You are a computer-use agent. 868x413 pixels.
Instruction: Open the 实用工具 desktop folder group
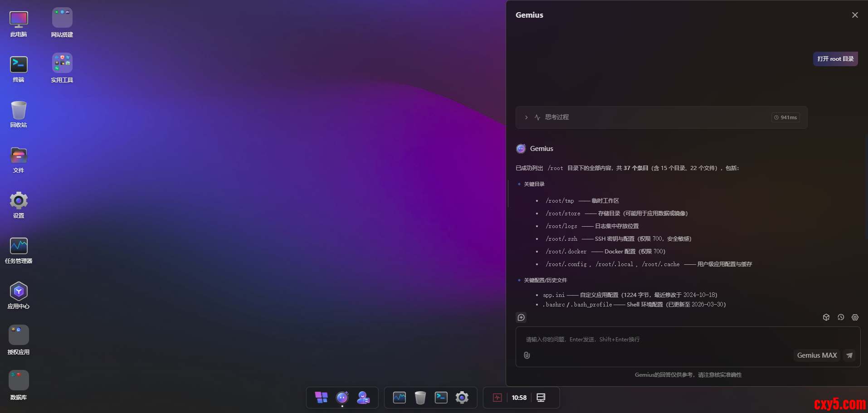click(62, 63)
